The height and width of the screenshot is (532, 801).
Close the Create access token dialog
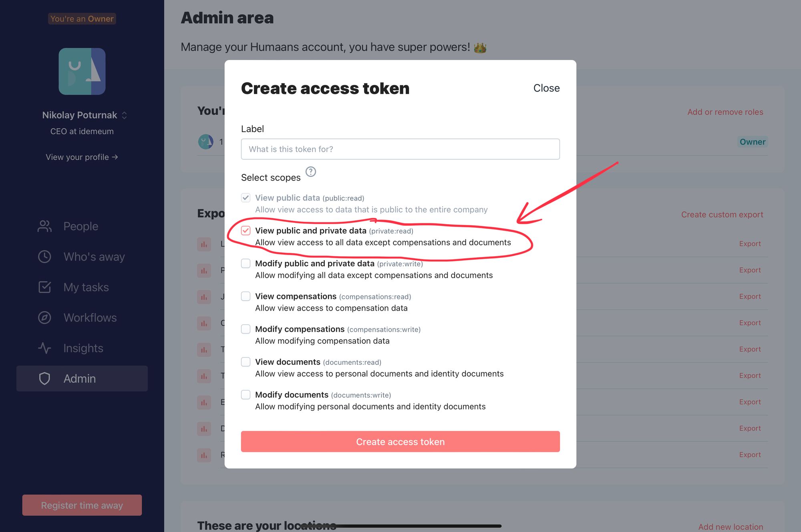546,88
